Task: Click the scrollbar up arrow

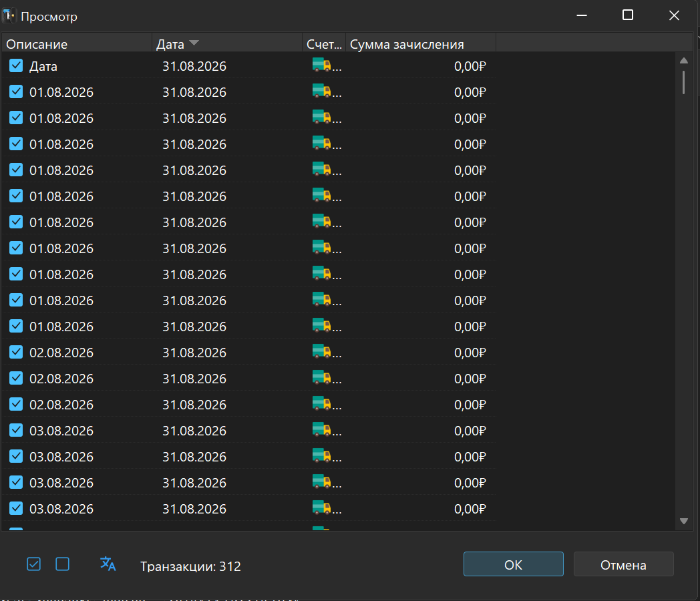Action: (x=683, y=60)
